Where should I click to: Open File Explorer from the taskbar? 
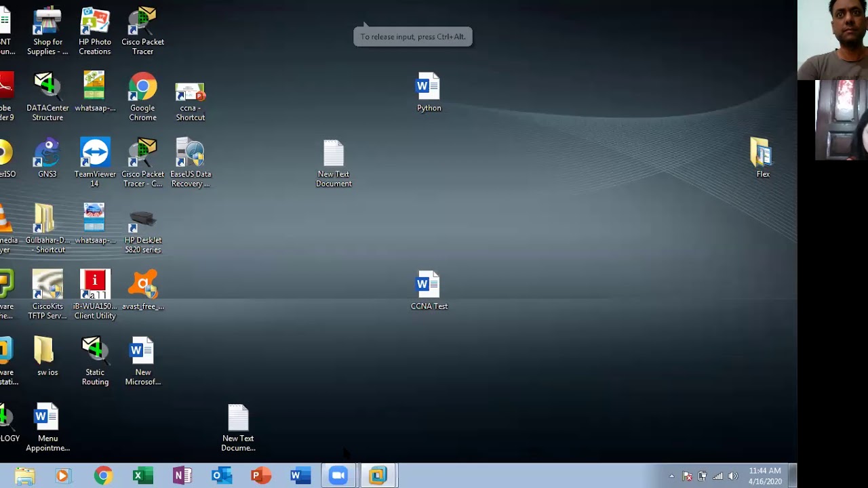[24, 476]
